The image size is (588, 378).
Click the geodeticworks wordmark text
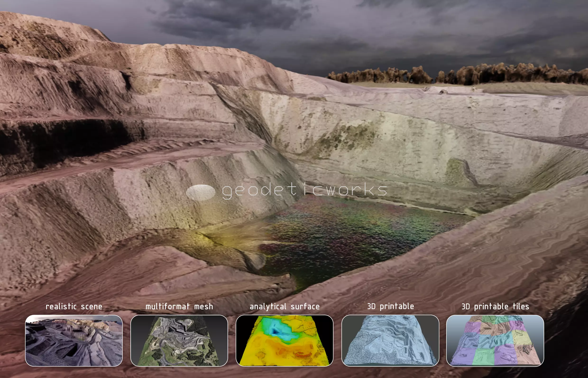pos(304,190)
